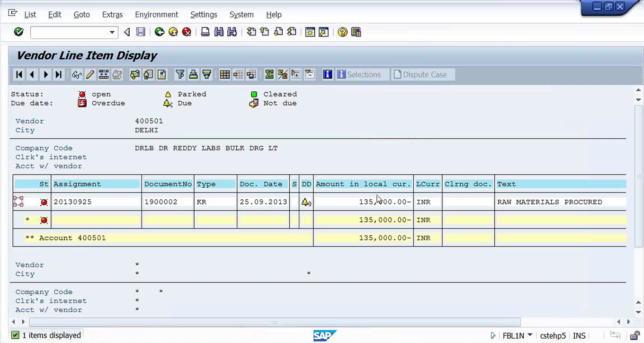The image size is (644, 343).
Task: Click the Set Filter funnel icon
Action: point(180,74)
